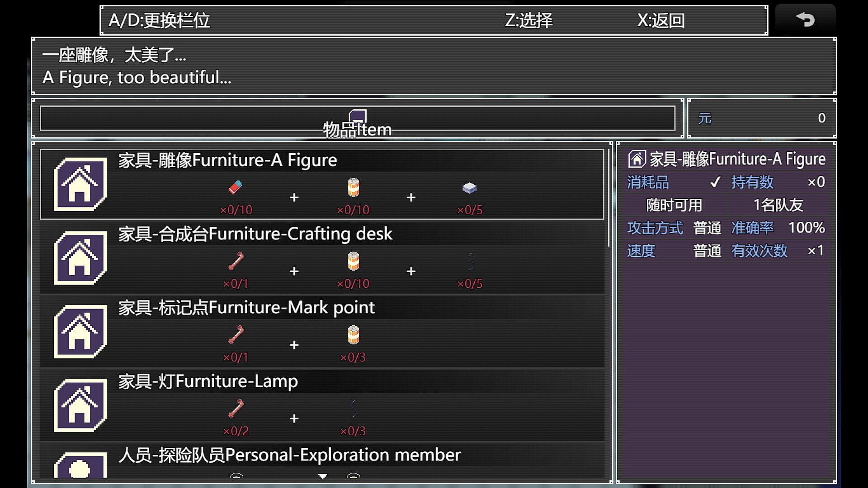Click the Mark point house icon
868x488 pixels.
(80, 332)
